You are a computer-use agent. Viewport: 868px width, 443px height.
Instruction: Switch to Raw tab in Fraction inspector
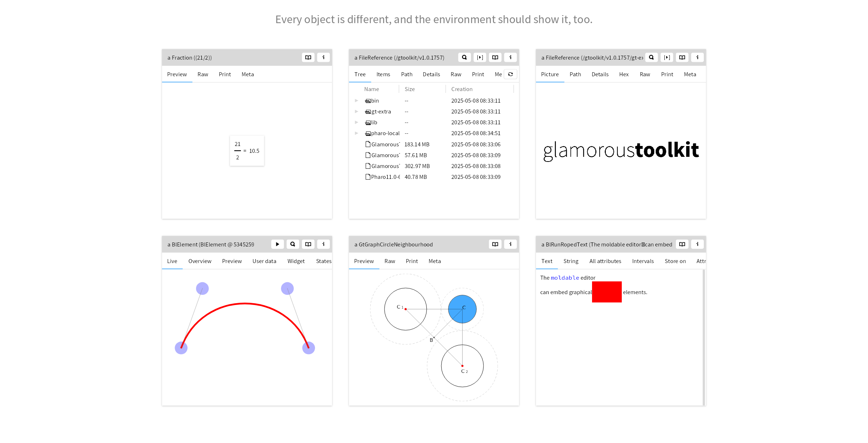click(x=203, y=74)
